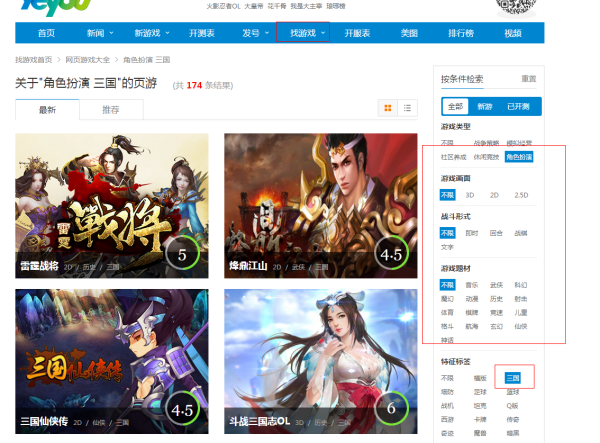Open 找游戏首页 breadcrumb link
The width and height of the screenshot is (600, 443).
pyautogui.click(x=33, y=60)
